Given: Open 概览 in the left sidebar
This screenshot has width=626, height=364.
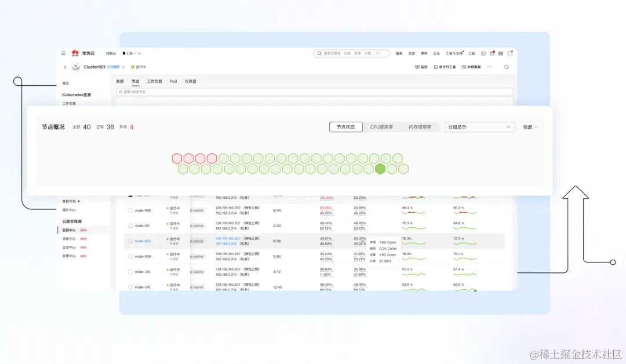Looking at the screenshot, I should click(66, 83).
